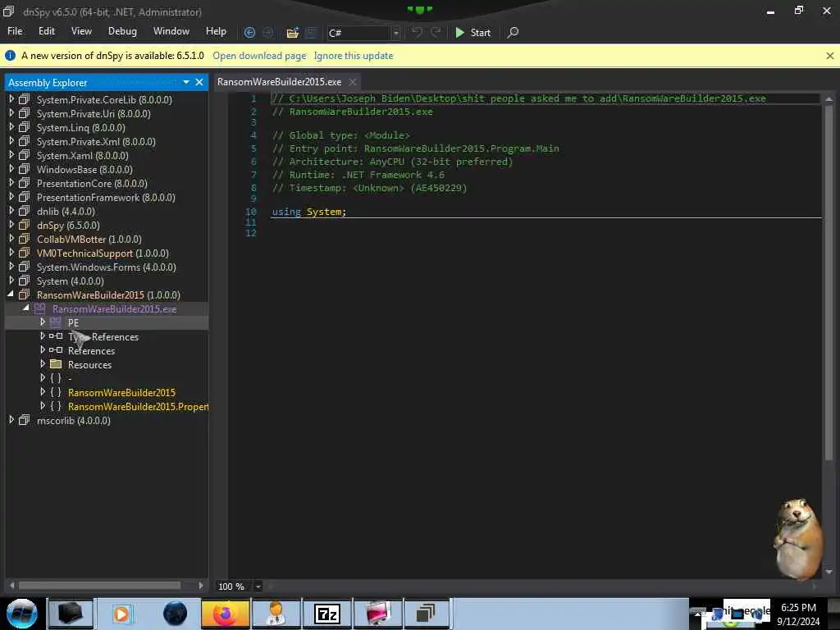The height and width of the screenshot is (630, 840).
Task: Open the Help menu
Action: pos(216,31)
